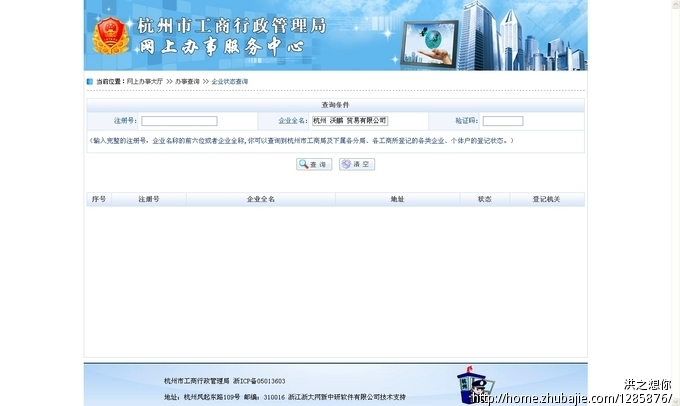The width and height of the screenshot is (680, 406).
Task: Click the 清空 clear button
Action: tap(357, 164)
